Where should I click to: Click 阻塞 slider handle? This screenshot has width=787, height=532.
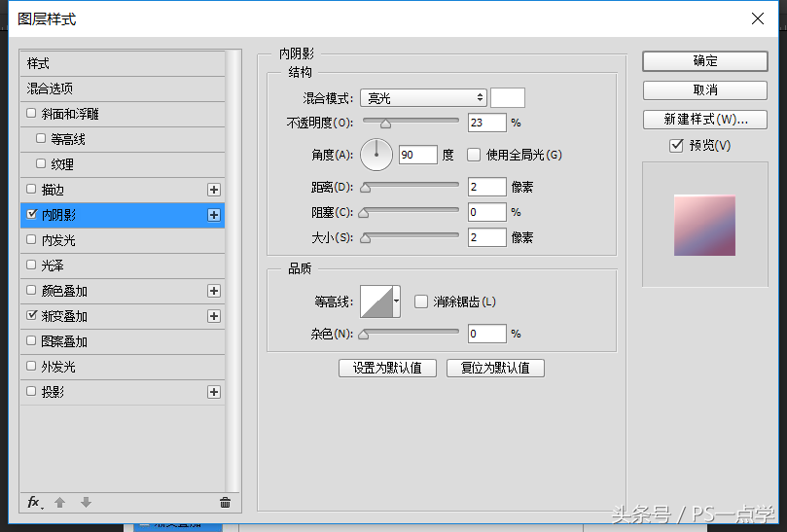click(x=364, y=213)
